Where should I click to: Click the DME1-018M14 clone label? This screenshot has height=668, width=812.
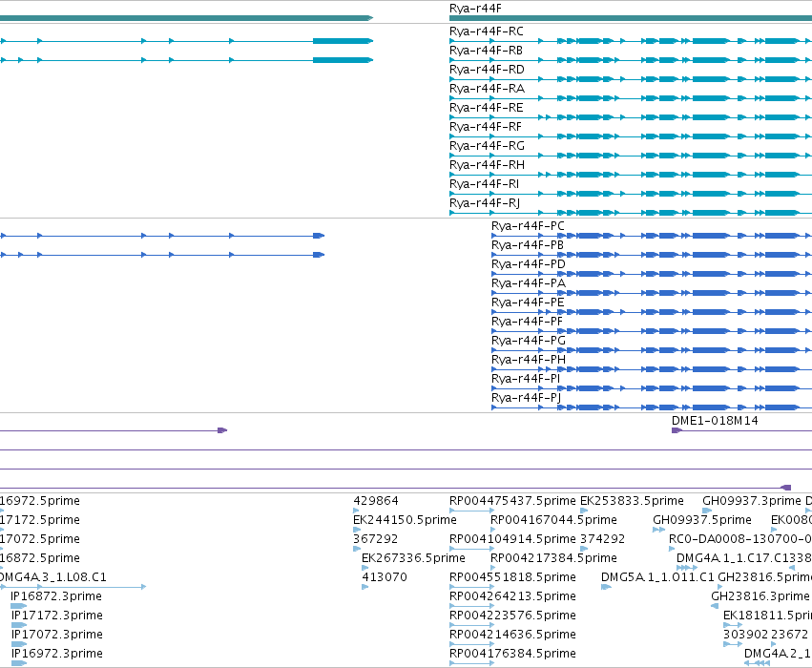tap(715, 421)
